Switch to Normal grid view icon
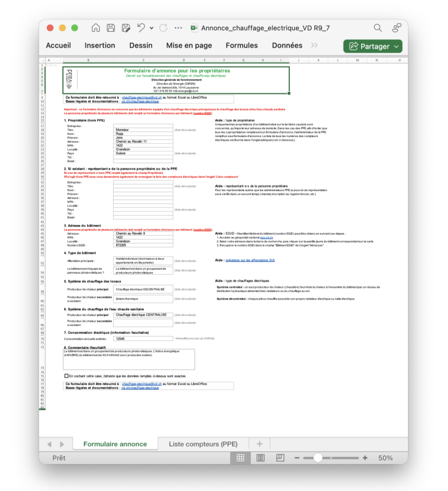The height and width of the screenshot is (491, 448). tap(240, 458)
